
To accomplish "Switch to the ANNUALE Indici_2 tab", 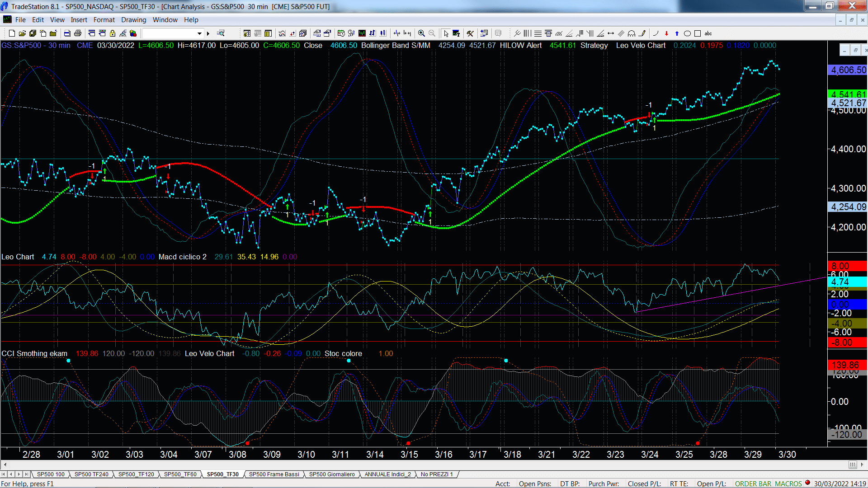I will [x=388, y=474].
